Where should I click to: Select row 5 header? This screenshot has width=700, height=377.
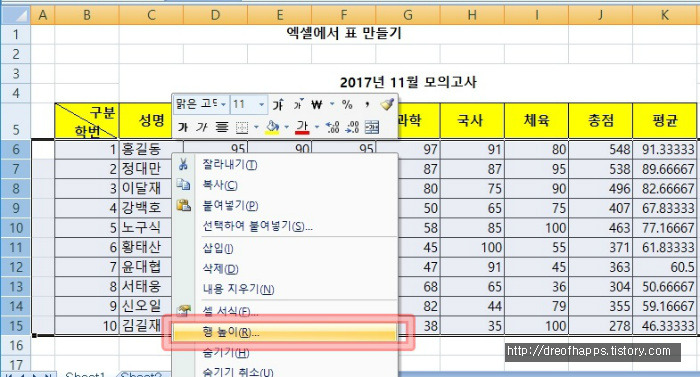pos(16,121)
